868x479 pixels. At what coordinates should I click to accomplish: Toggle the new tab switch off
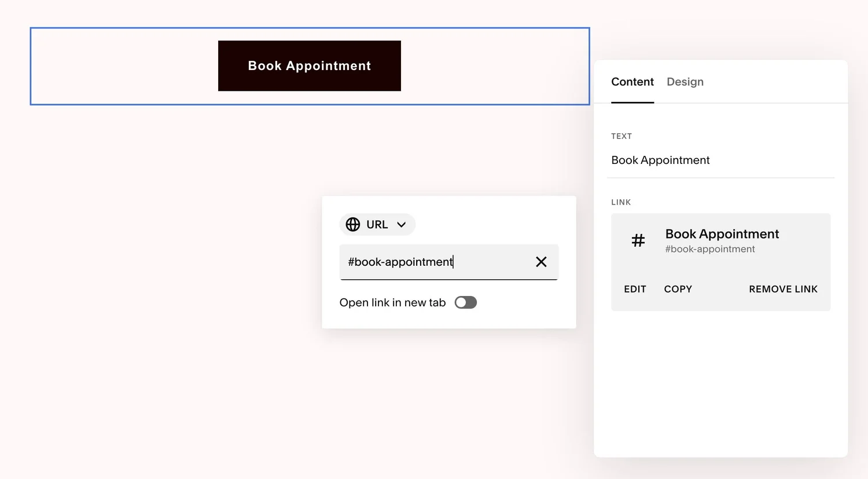pyautogui.click(x=465, y=302)
